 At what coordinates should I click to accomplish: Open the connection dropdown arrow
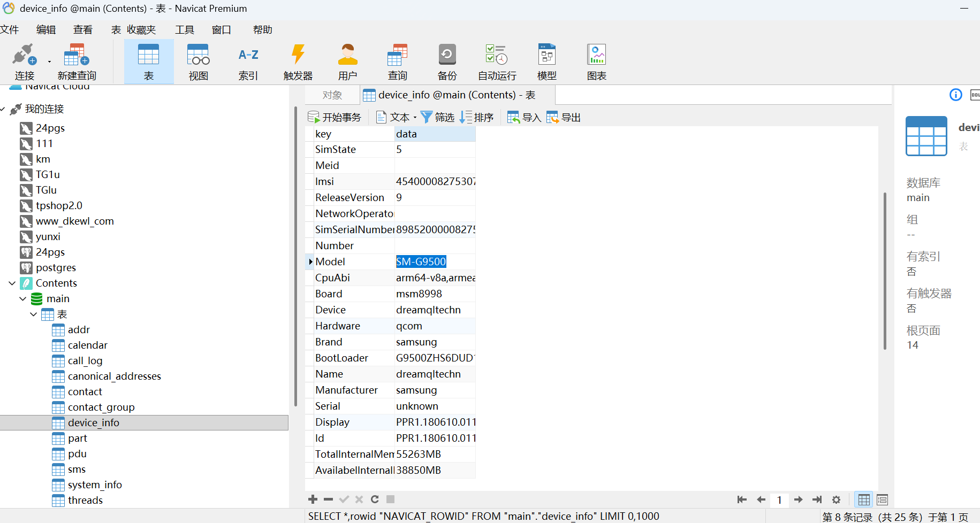[x=49, y=62]
